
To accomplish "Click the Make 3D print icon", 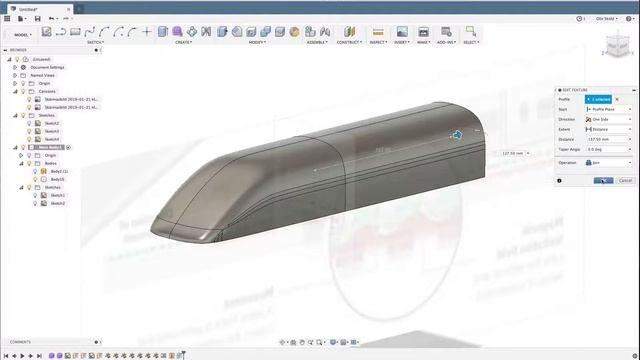I will point(423,32).
